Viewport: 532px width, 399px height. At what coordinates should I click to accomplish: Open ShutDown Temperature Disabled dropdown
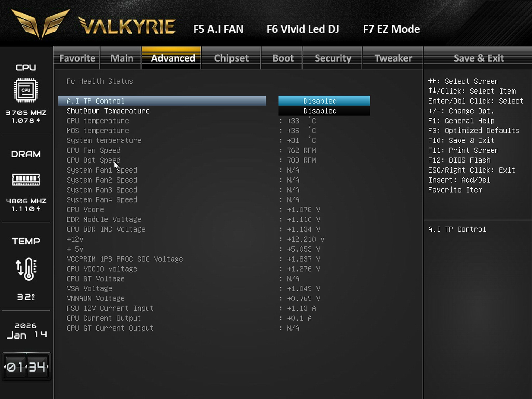[x=324, y=111]
